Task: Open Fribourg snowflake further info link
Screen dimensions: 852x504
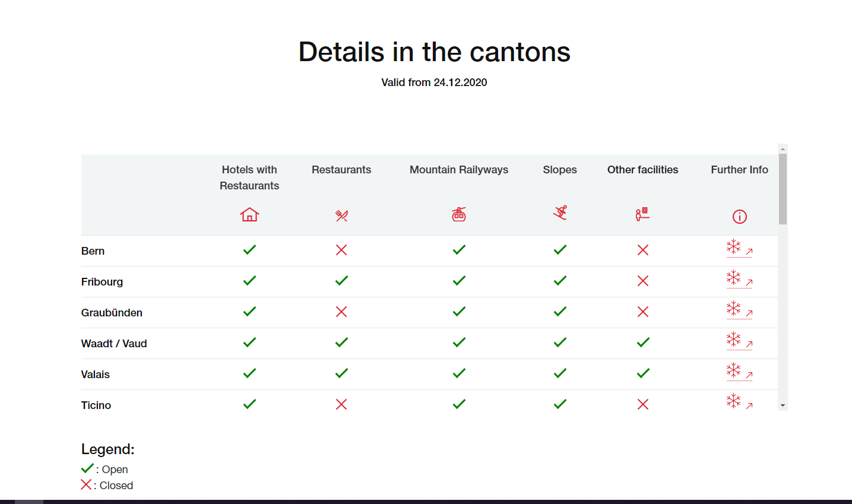Action: [739, 279]
